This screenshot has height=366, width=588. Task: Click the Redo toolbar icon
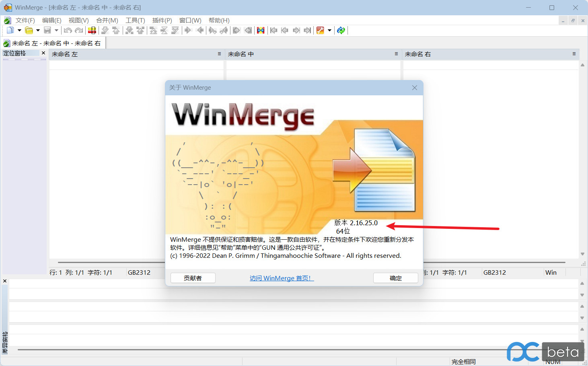[79, 30]
